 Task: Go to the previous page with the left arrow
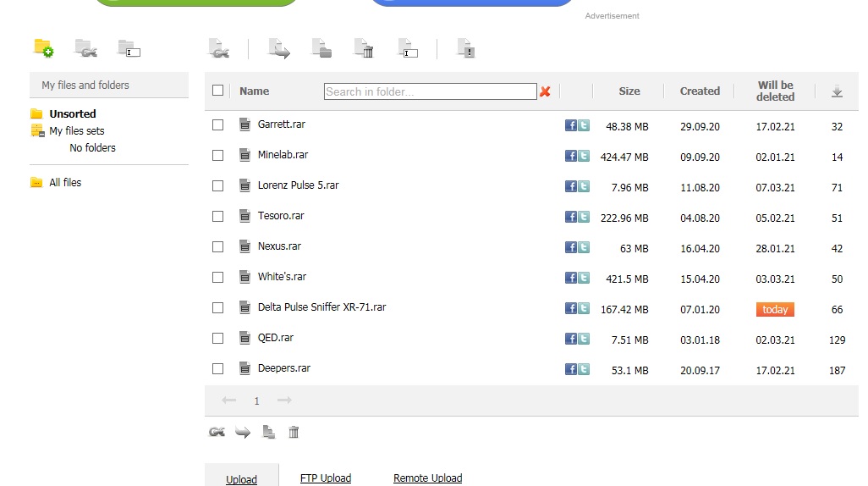228,400
